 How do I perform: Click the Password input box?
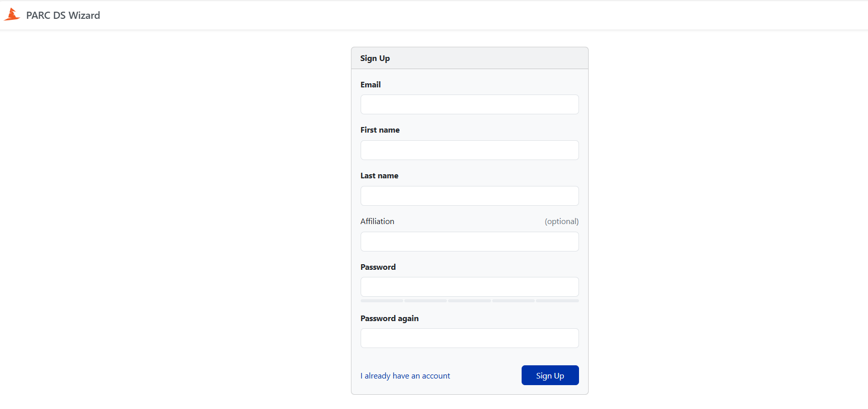(x=469, y=287)
